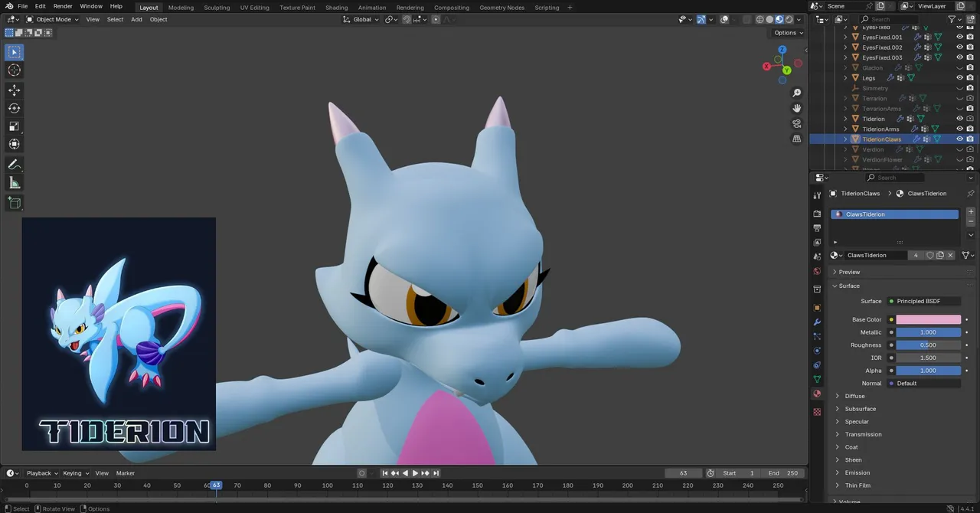Viewport: 980px width, 513px height.
Task: Show the Glacion object in viewport
Action: [x=959, y=67]
